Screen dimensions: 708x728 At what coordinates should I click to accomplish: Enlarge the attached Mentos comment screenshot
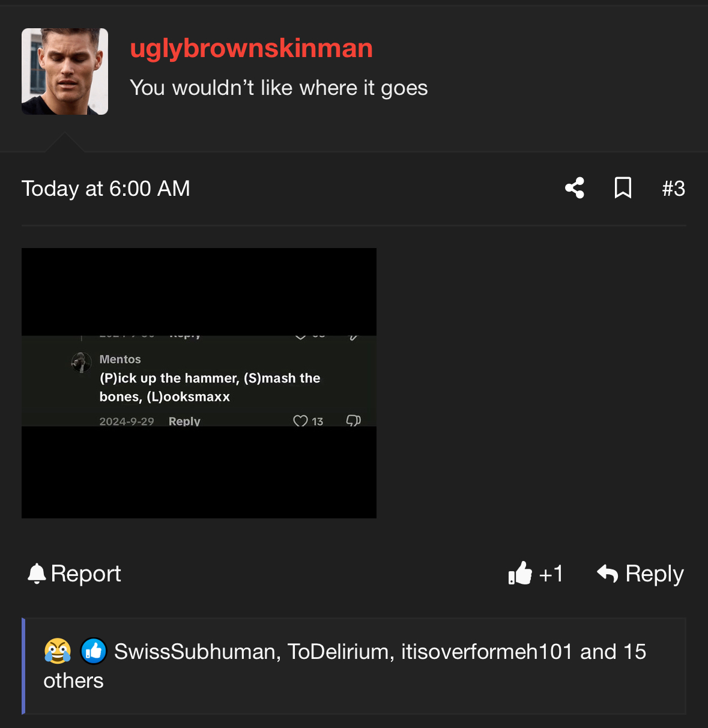[x=199, y=383]
